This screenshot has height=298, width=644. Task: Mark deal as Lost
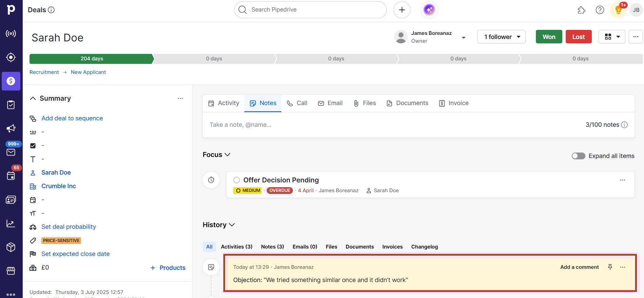(x=579, y=37)
